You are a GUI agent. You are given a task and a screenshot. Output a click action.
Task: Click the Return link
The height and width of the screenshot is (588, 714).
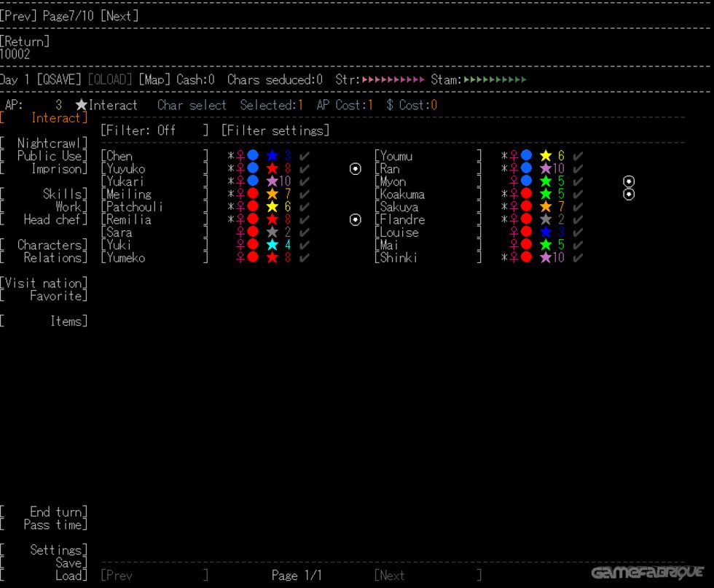(25, 42)
